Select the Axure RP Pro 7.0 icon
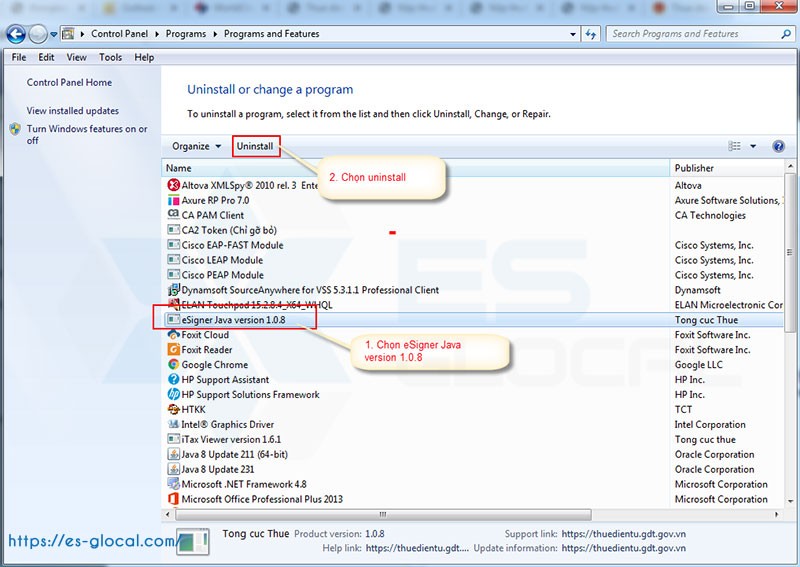Screen dimensions: 800x567 (173, 200)
